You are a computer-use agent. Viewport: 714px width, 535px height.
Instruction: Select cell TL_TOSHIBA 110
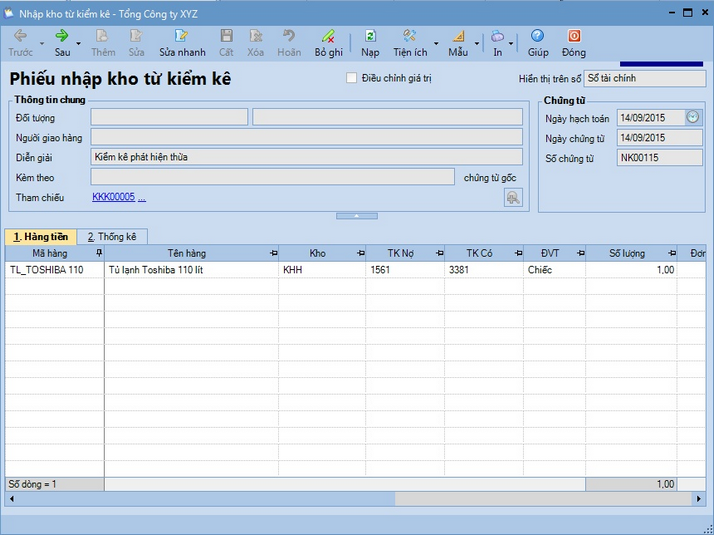pos(55,270)
